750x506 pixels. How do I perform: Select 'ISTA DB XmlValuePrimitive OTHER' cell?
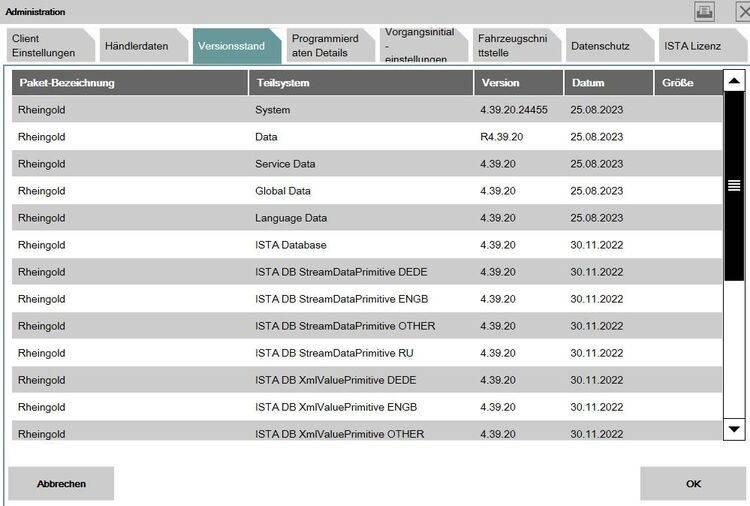pos(339,434)
